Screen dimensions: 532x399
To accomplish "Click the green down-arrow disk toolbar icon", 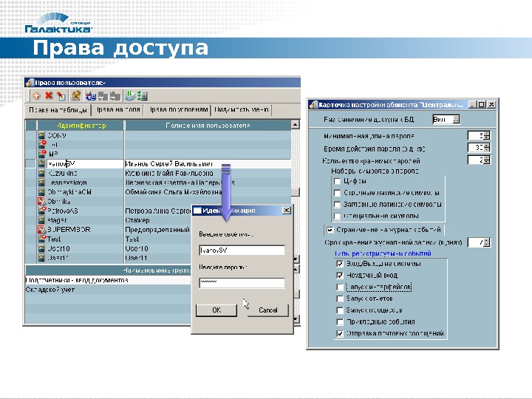I will [x=130, y=96].
